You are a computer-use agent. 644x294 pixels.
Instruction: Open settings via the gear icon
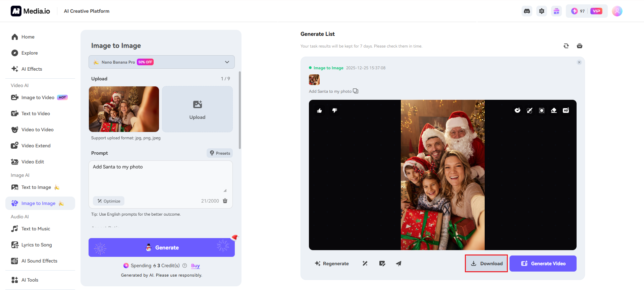pyautogui.click(x=542, y=11)
